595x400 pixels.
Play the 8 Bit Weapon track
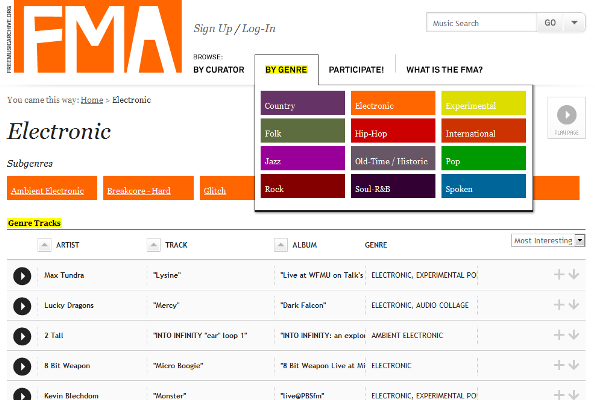pos(22,367)
